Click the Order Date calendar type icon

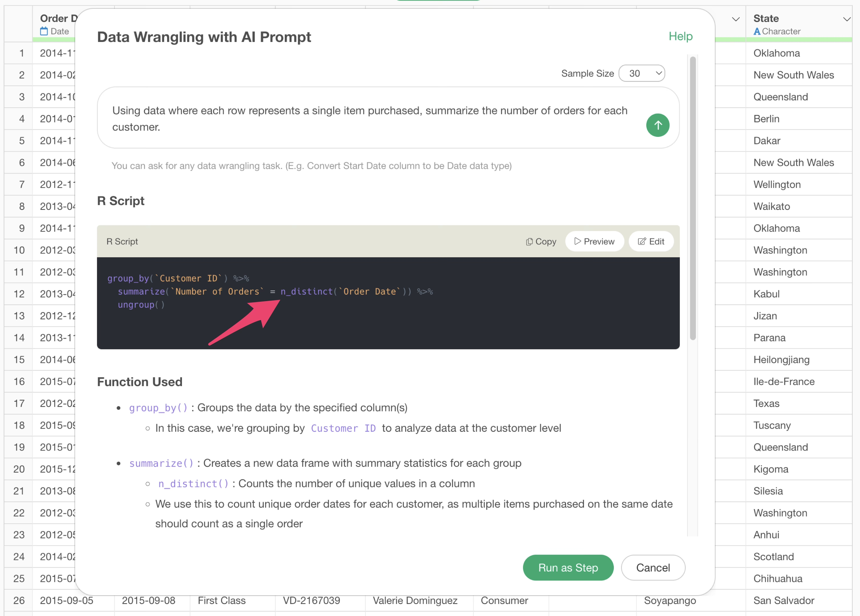pos(44,31)
